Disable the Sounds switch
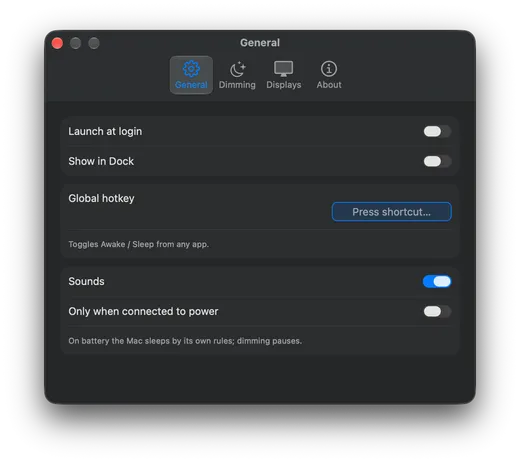Screen dimensions: 520x463 point(437,281)
